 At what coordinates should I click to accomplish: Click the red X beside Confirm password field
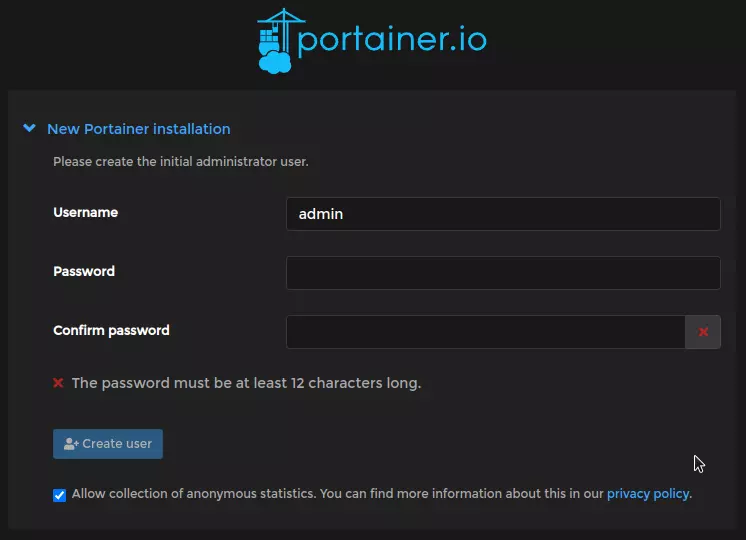pyautogui.click(x=703, y=332)
